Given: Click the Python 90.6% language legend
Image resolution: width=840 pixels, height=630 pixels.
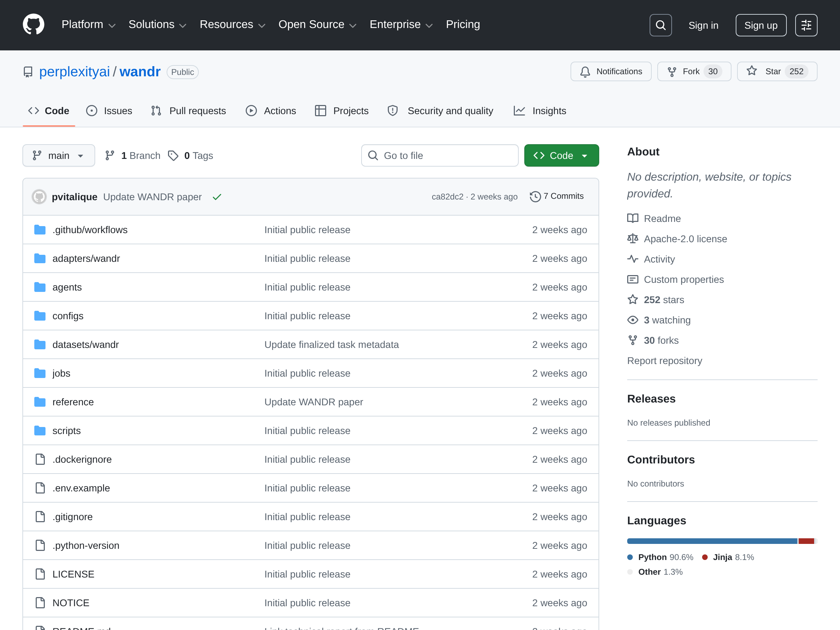Looking at the screenshot, I should point(660,557).
